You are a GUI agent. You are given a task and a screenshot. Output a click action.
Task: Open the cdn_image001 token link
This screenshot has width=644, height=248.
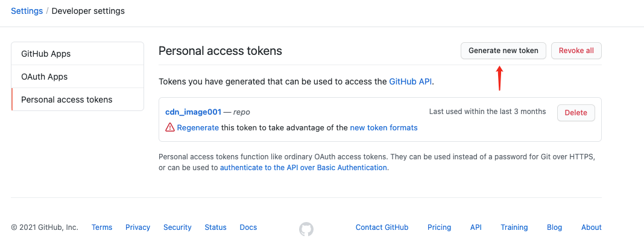coord(194,112)
